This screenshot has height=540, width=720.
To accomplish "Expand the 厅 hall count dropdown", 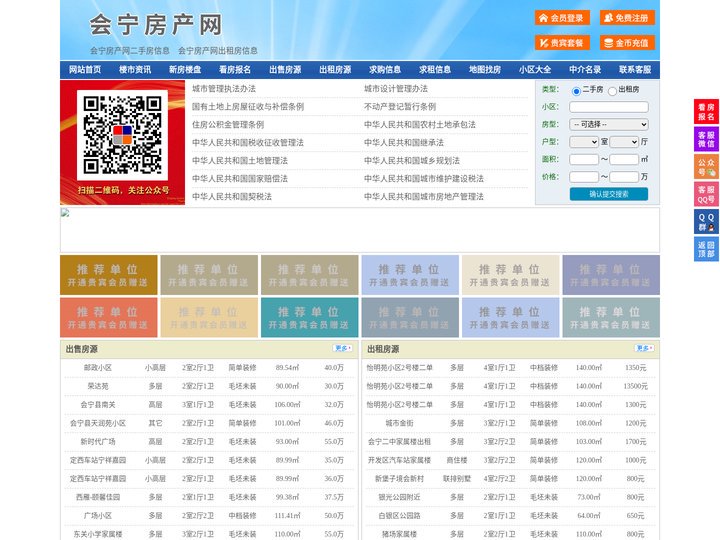I will (624, 142).
